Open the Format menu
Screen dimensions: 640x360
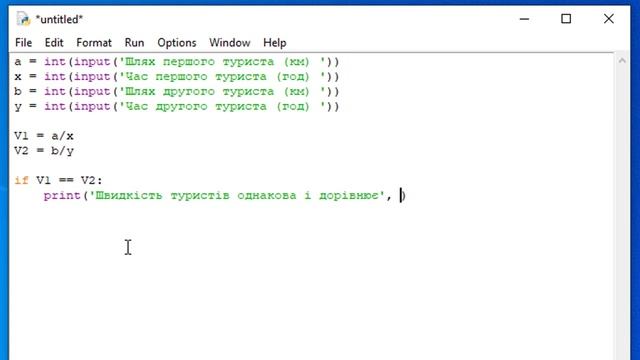point(93,43)
